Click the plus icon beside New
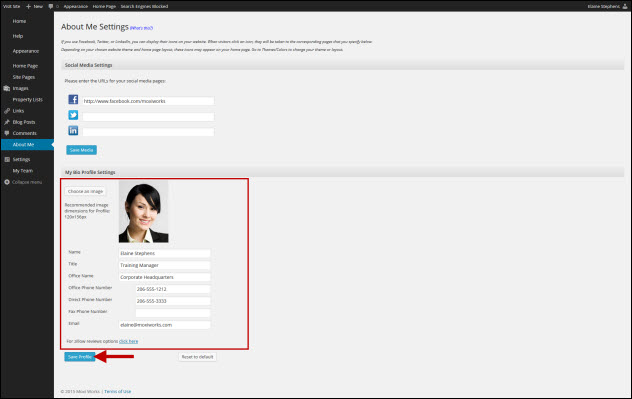This screenshot has width=632, height=399. [28, 6]
